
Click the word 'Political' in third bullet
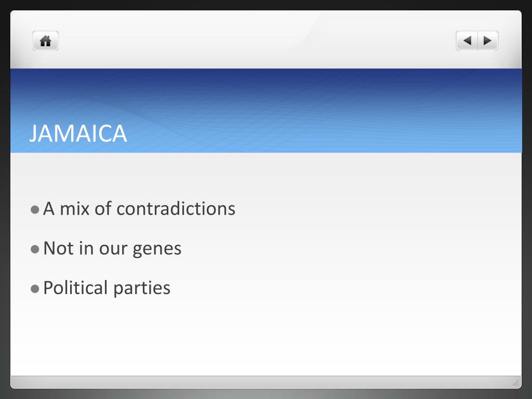pos(75,288)
